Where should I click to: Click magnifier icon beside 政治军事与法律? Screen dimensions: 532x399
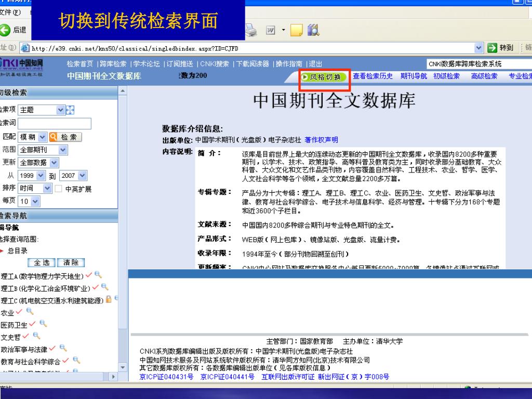point(63,348)
